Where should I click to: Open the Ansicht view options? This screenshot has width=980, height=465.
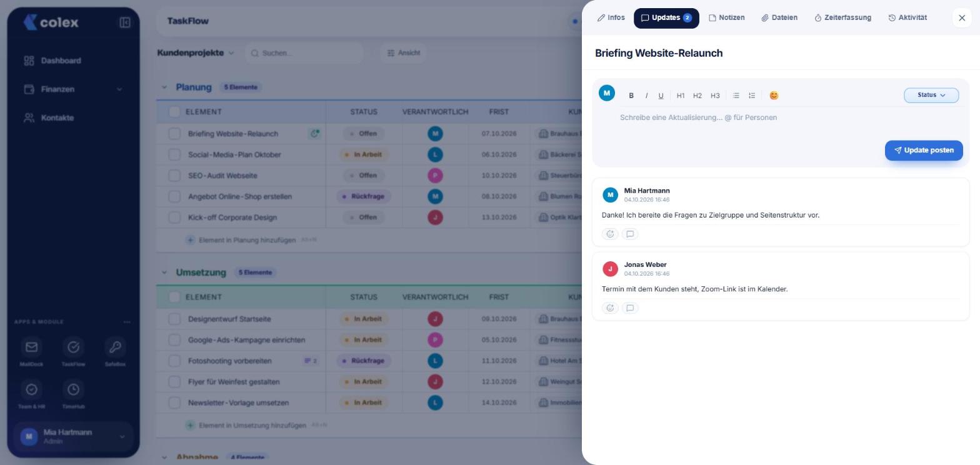[404, 53]
